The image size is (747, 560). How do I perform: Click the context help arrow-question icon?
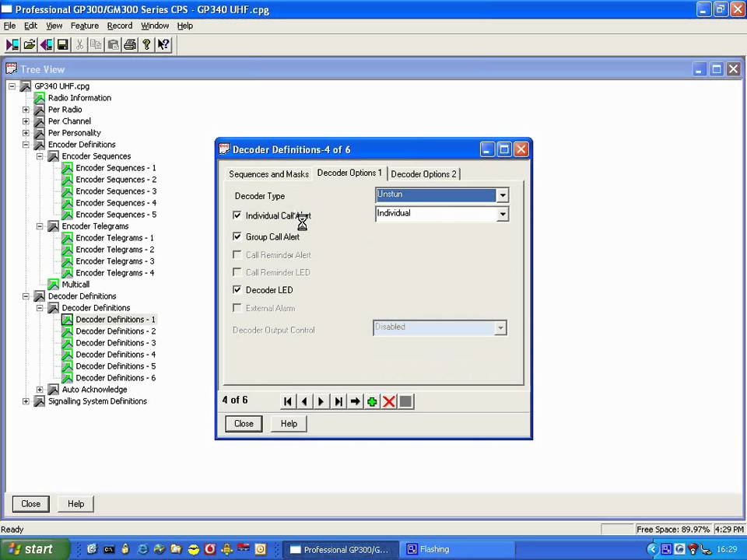click(x=163, y=45)
